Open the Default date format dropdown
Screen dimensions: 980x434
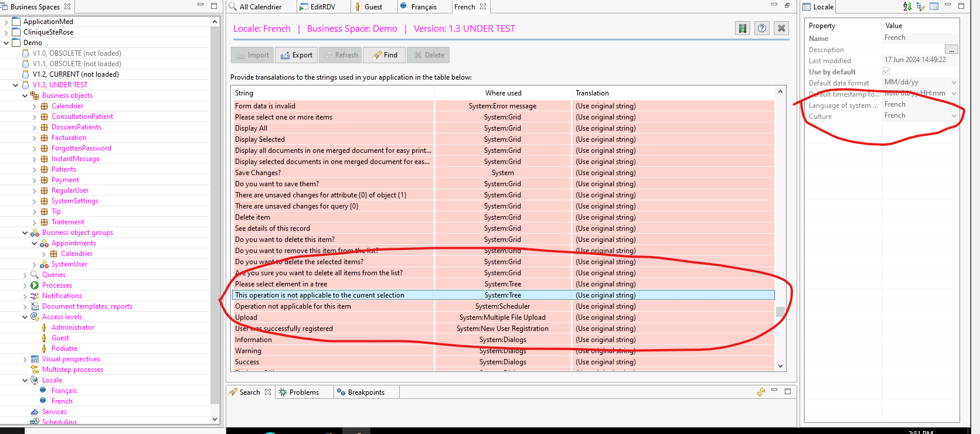click(954, 83)
